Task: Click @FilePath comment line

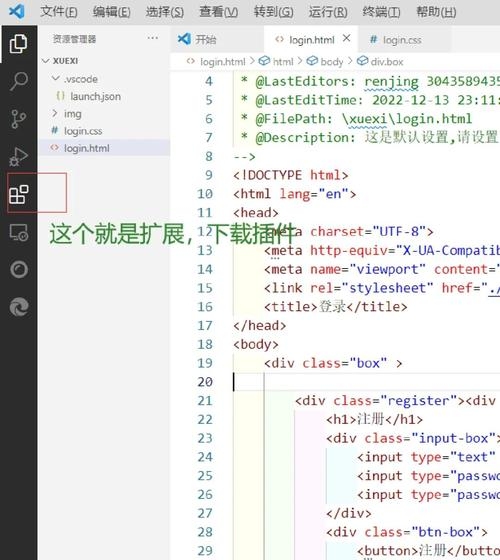Action: tap(356, 119)
